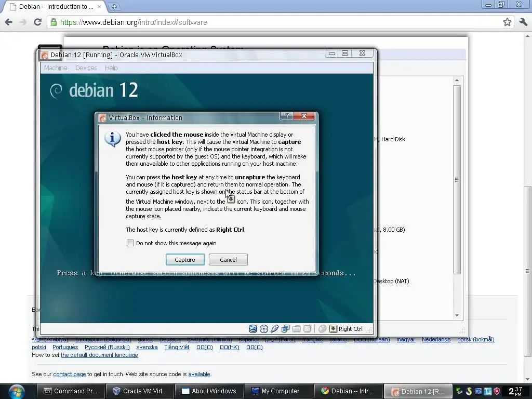Click the 'Right Ctrl' host key label
Image resolution: width=532 pixels, height=399 pixels.
[351, 329]
